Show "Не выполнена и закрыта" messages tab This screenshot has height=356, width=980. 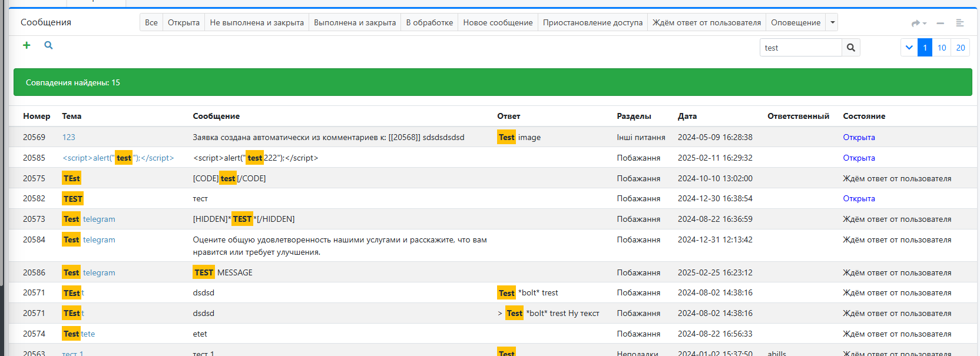[x=257, y=22]
